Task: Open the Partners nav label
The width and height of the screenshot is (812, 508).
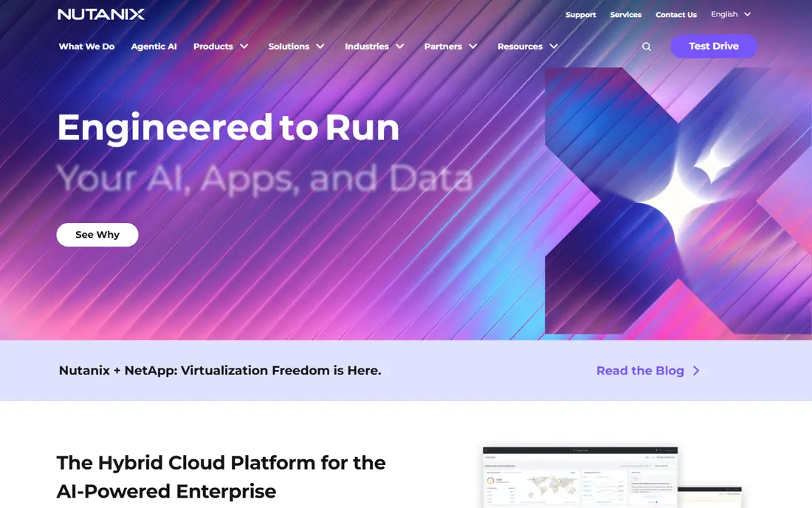Action: 443,47
